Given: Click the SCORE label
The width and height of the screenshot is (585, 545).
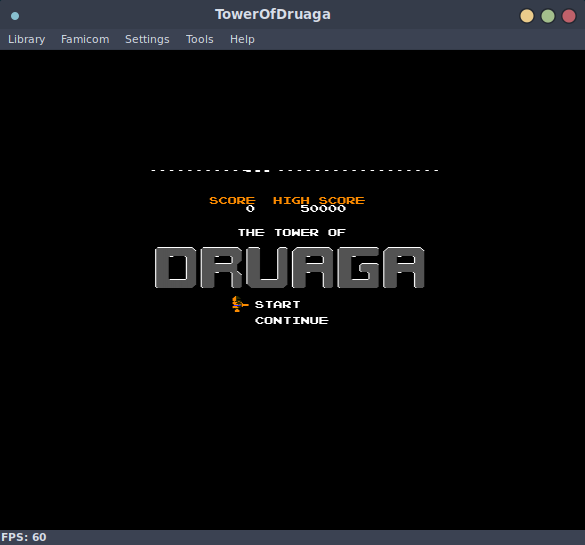Looking at the screenshot, I should pos(232,200).
